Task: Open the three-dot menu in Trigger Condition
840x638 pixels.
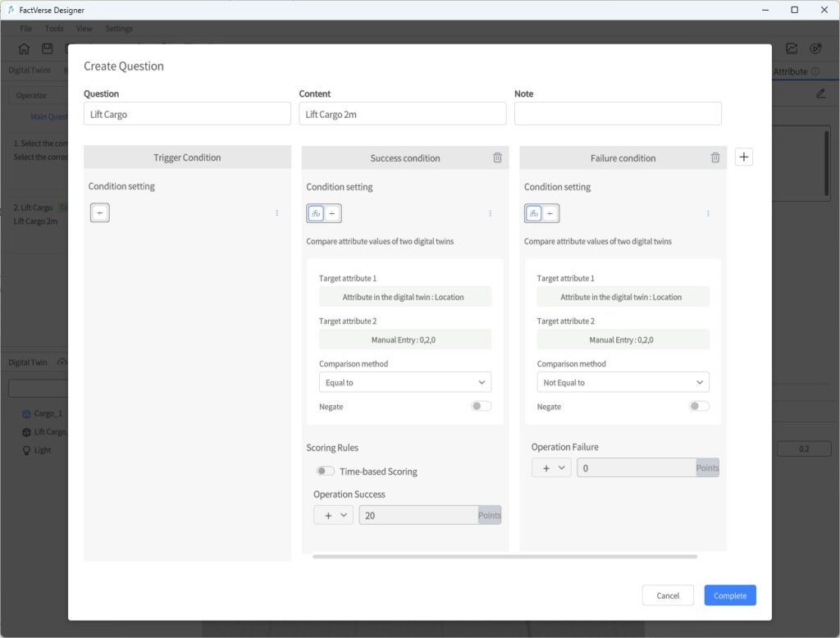Action: (276, 213)
